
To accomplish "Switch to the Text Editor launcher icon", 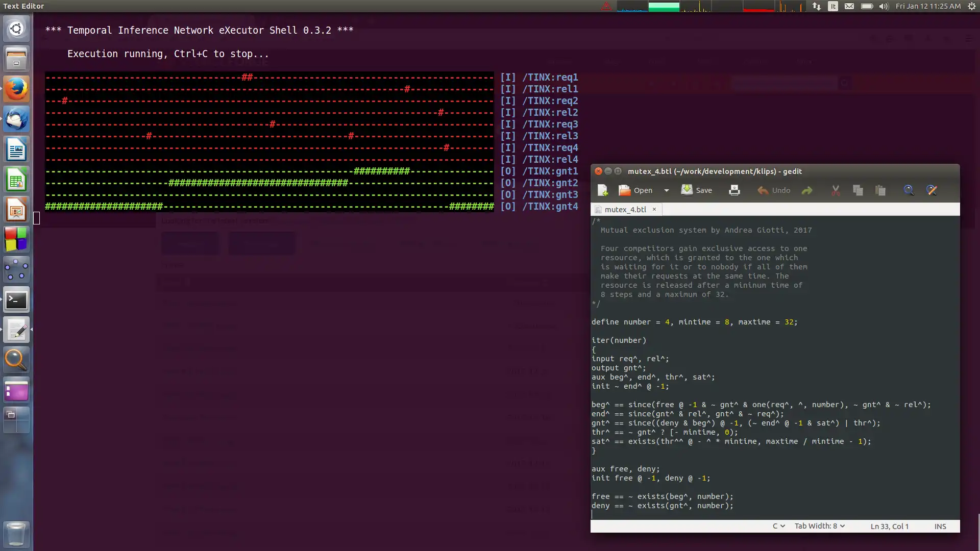I will (16, 330).
